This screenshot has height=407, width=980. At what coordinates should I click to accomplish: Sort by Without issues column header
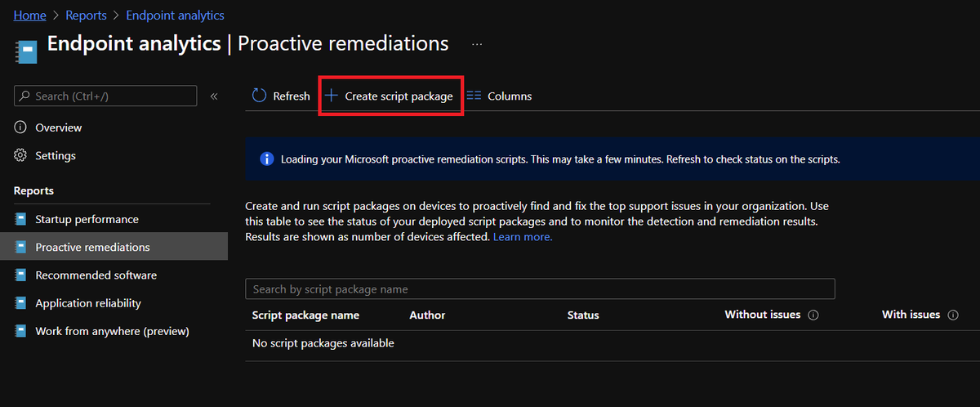763,315
